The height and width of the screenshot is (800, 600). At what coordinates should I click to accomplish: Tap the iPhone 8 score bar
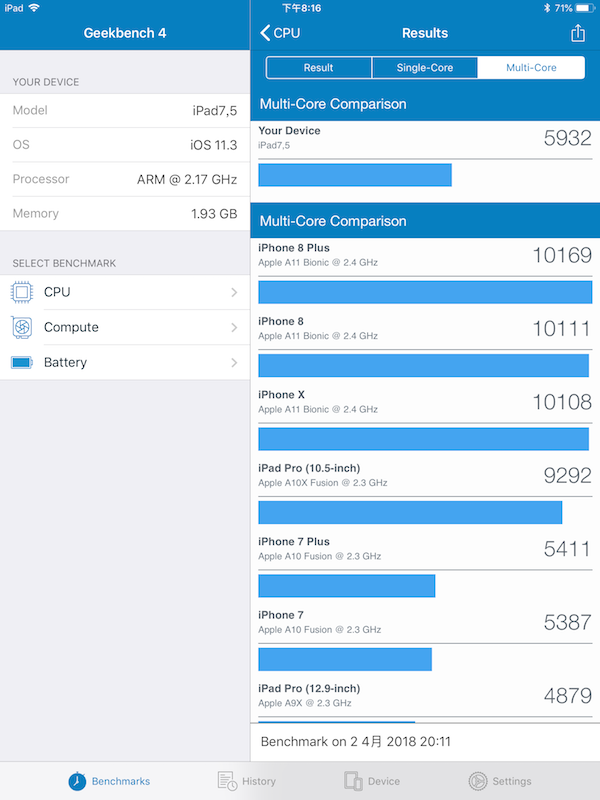[423, 366]
